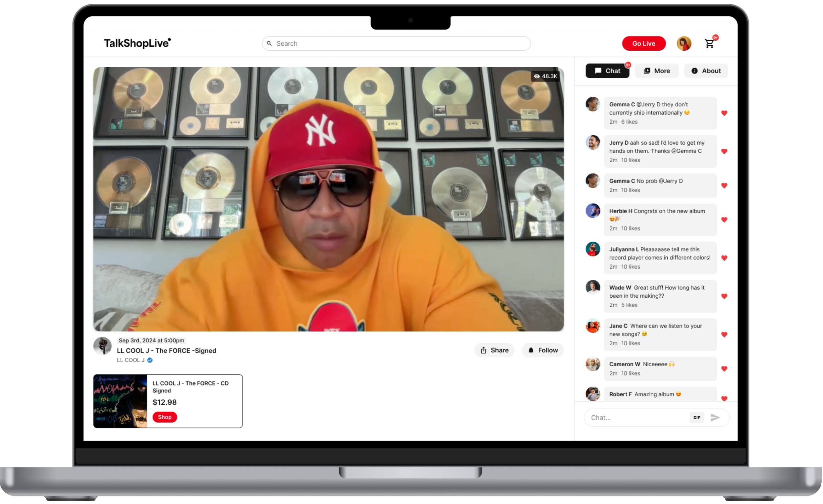Open Jane C's avatar in chat
Image resolution: width=823 pixels, height=504 pixels.
593,326
